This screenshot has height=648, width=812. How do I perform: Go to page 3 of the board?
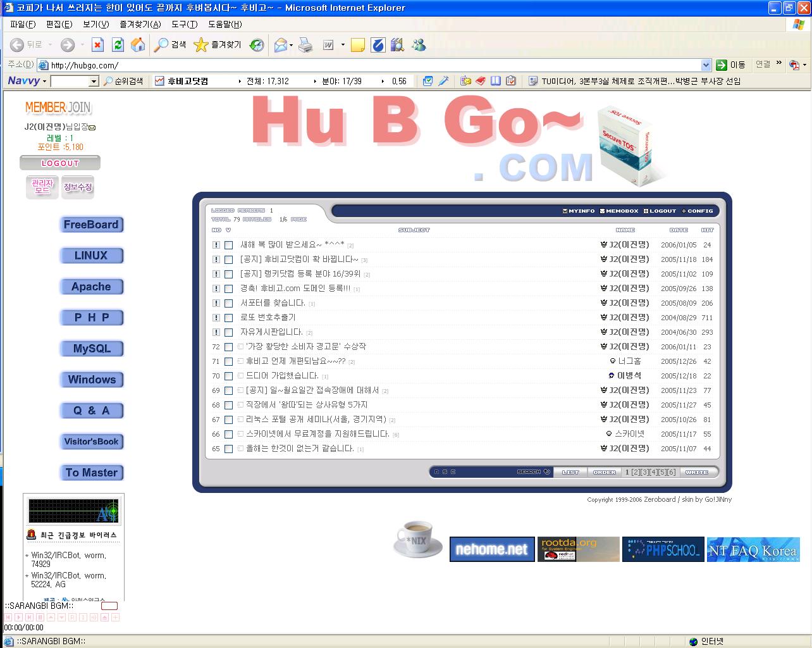[644, 472]
